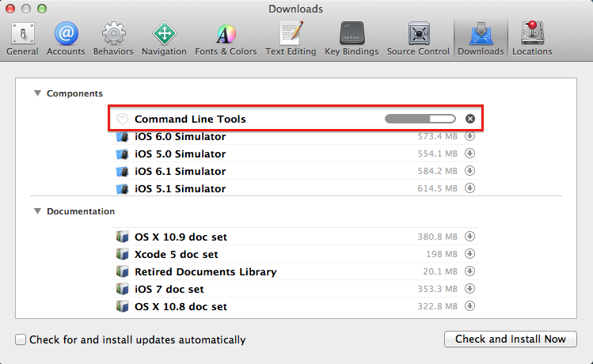Viewport: 593px width, 364px height.
Task: Click the OS X 10.8 doc set book icon
Action: [x=122, y=306]
